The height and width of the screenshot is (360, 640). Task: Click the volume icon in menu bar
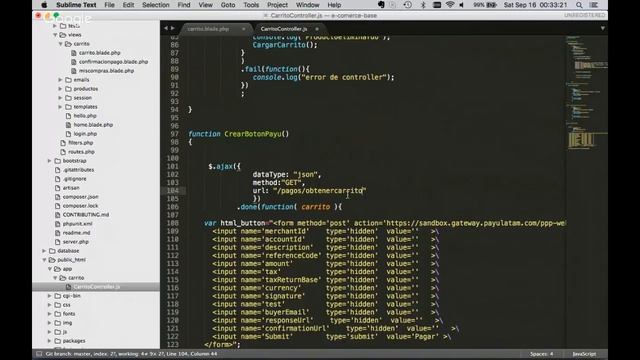tap(462, 5)
